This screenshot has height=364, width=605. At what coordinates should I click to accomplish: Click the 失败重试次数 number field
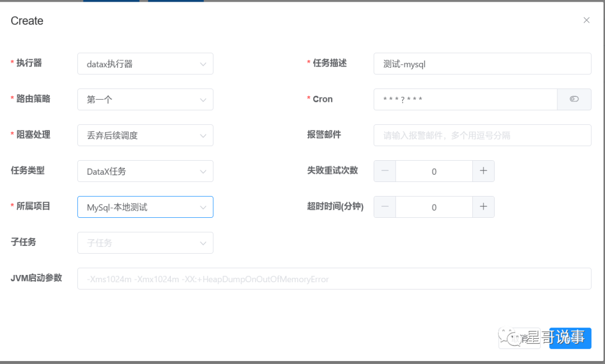[x=434, y=171]
